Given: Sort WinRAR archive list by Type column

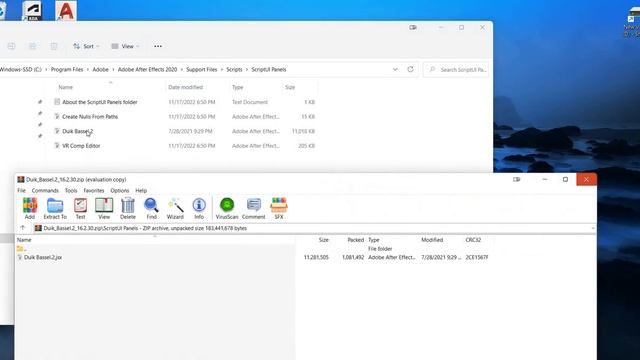Looking at the screenshot, I should point(373,240).
